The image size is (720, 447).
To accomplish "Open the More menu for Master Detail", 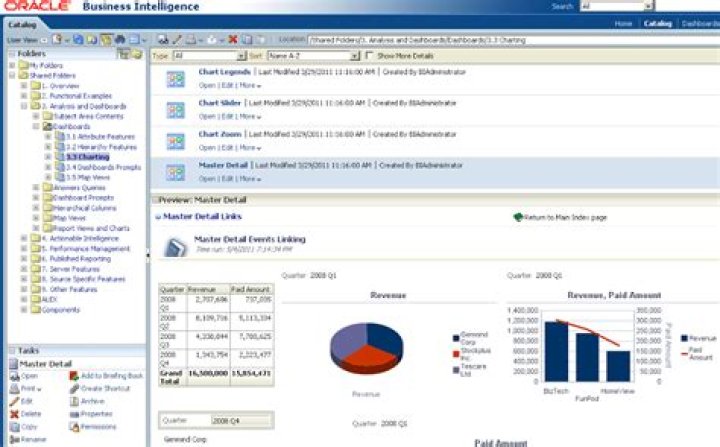I will click(x=250, y=179).
